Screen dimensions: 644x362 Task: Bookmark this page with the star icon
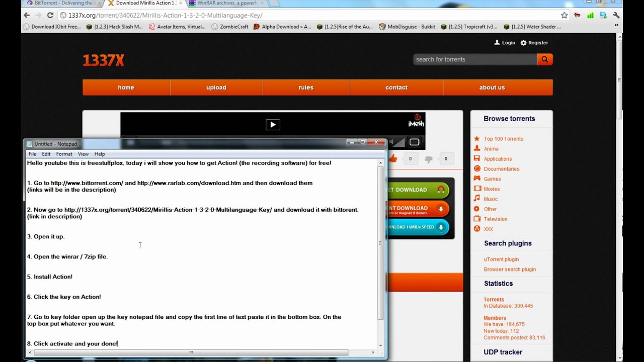coord(565,15)
